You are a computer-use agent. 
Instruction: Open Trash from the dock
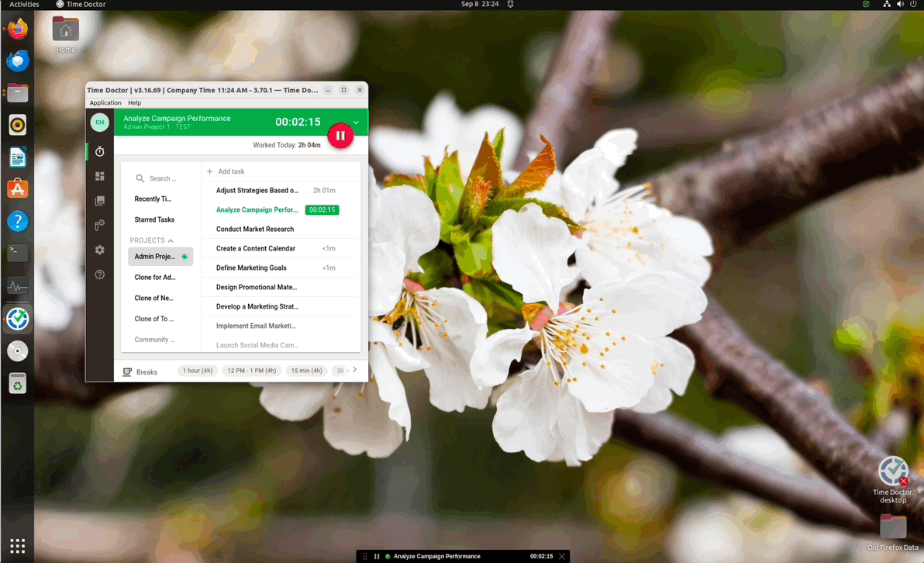click(x=18, y=384)
